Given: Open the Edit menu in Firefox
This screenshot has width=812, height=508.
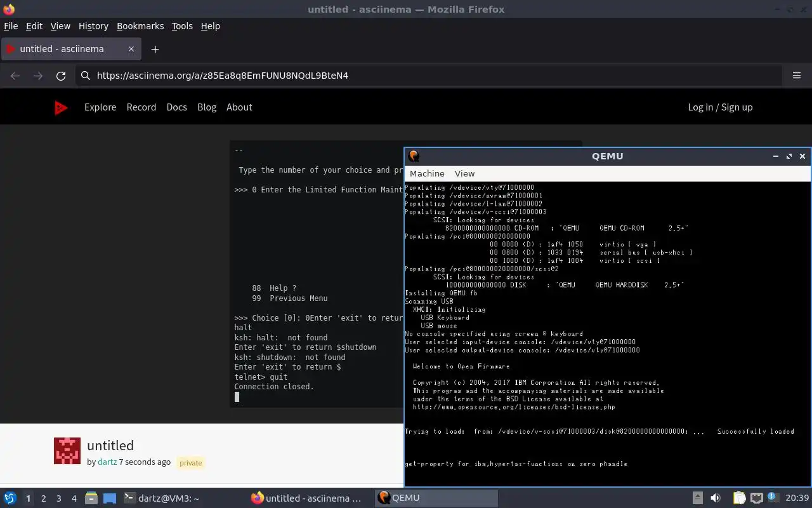Looking at the screenshot, I should tap(34, 26).
